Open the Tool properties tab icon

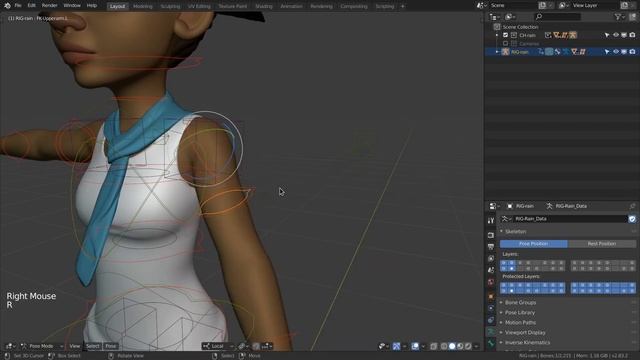(x=491, y=220)
